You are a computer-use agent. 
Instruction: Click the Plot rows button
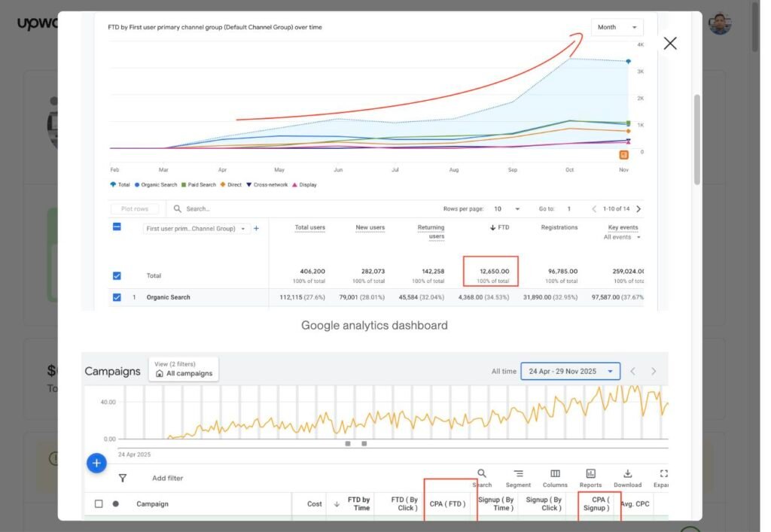[135, 208]
